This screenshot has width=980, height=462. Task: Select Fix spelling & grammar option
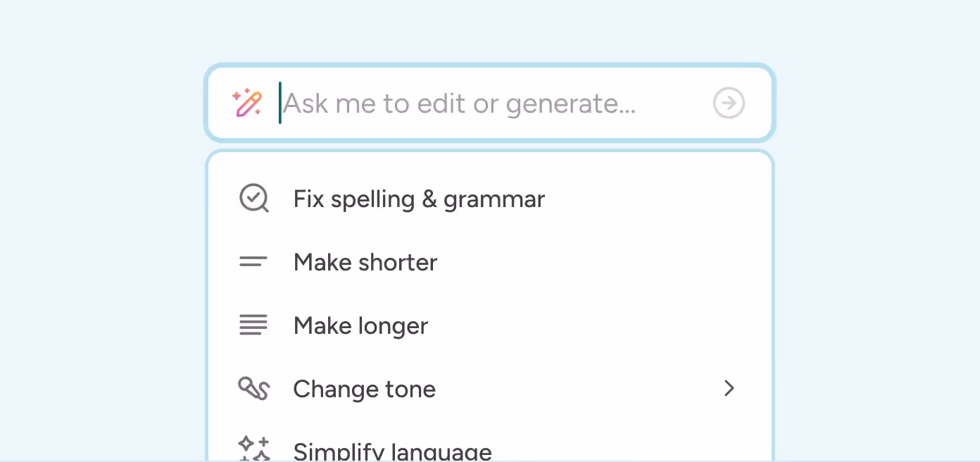(x=490, y=199)
